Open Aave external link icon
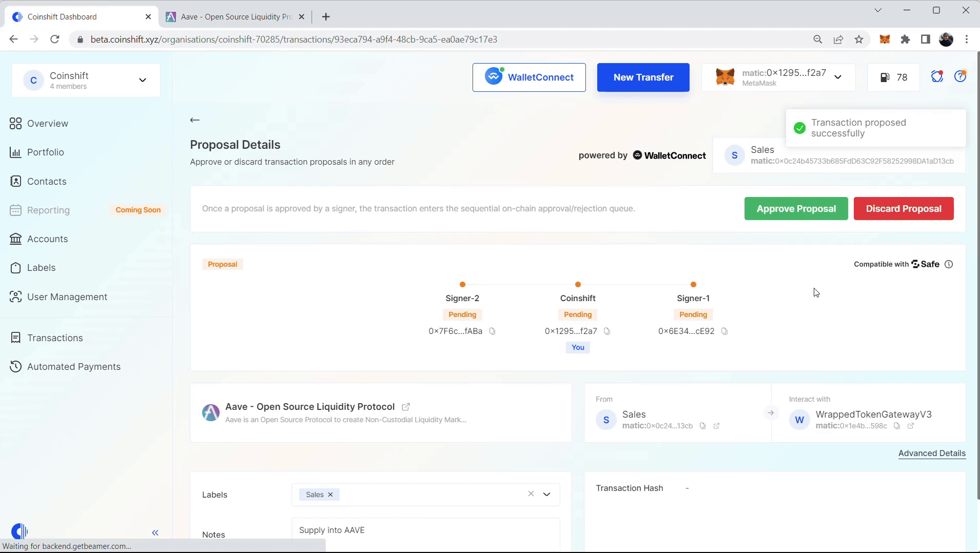This screenshot has width=980, height=553. pos(405,407)
